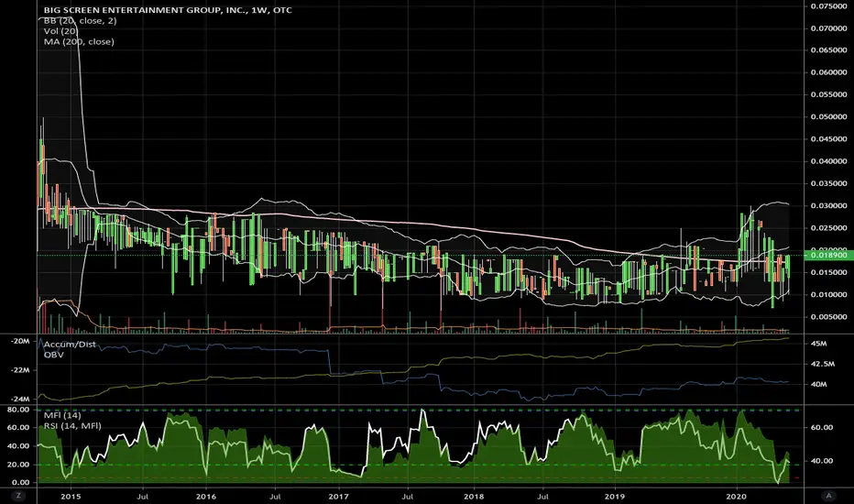Viewport: 854px width, 504px height.
Task: Click the 2019 label on the time axis
Action: click(x=615, y=497)
